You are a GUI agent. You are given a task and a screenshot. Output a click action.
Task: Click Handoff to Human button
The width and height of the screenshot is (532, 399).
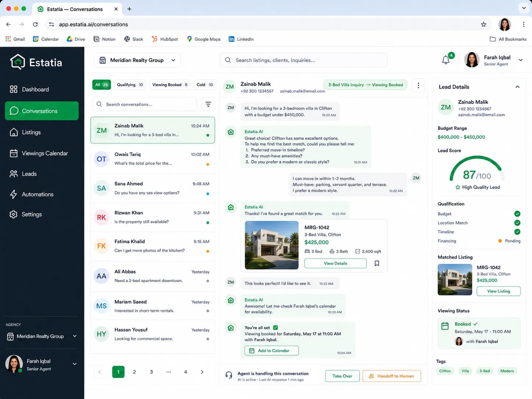[392, 376]
